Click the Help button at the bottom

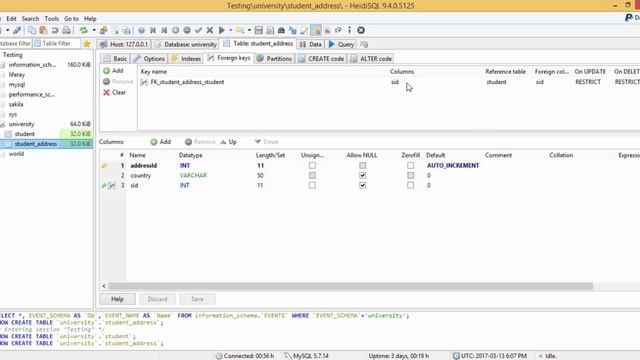(118, 299)
